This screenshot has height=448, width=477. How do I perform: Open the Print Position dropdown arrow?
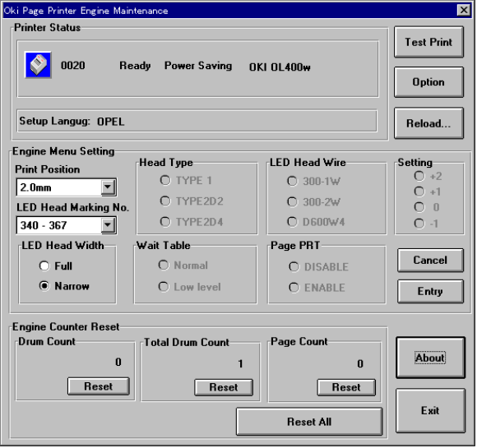click(108, 187)
